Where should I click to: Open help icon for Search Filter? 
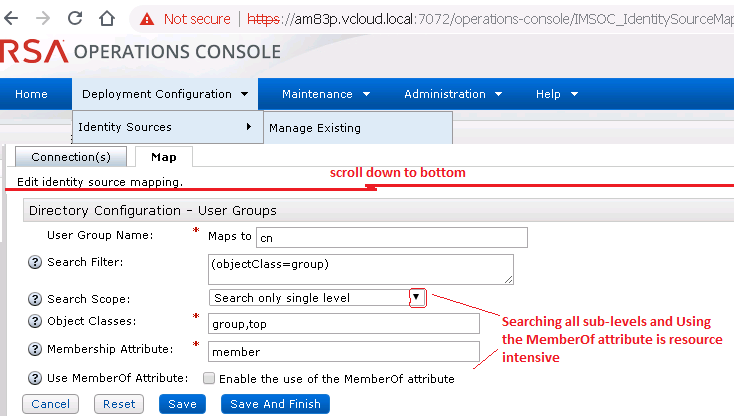tap(35, 262)
